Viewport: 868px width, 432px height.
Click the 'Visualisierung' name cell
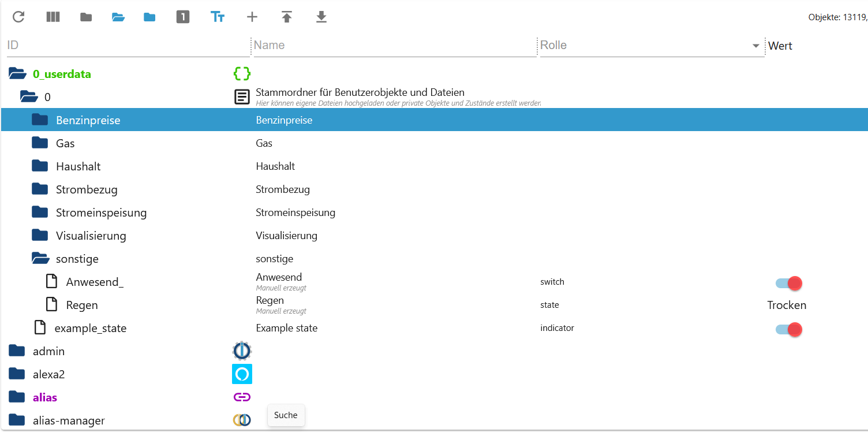(287, 236)
